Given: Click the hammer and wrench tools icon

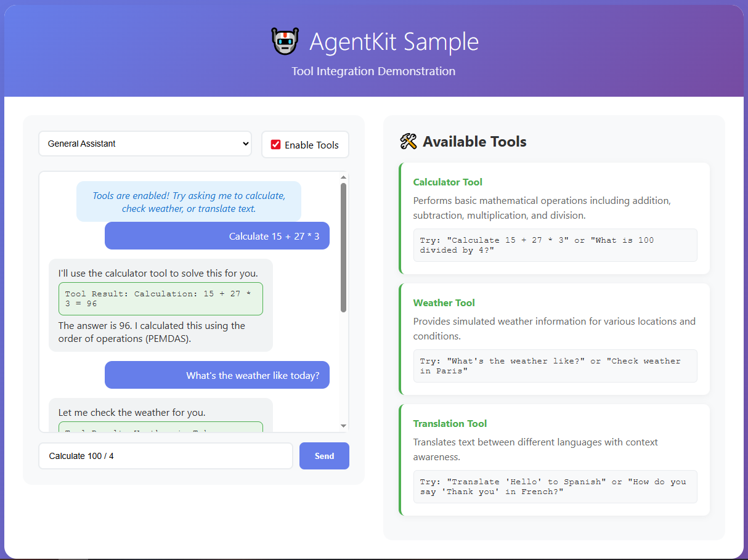Looking at the screenshot, I should pos(408,142).
